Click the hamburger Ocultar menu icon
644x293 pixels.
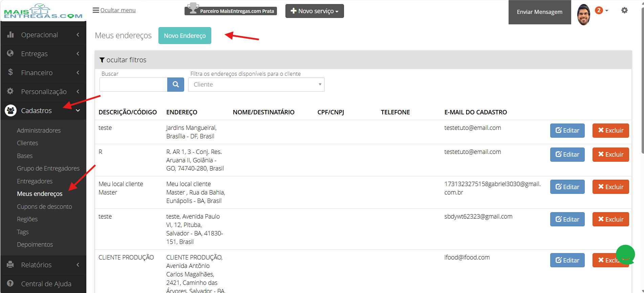click(x=96, y=10)
